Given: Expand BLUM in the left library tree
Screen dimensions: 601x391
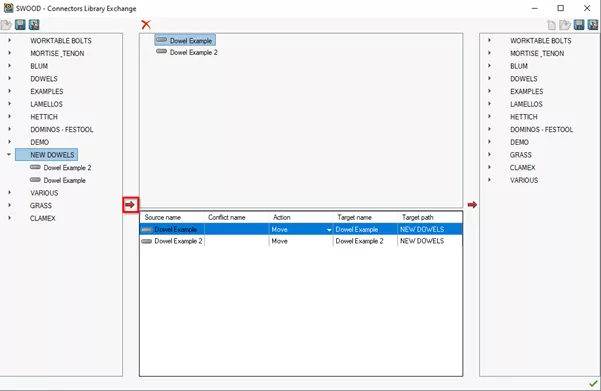Looking at the screenshot, I should click(10, 66).
